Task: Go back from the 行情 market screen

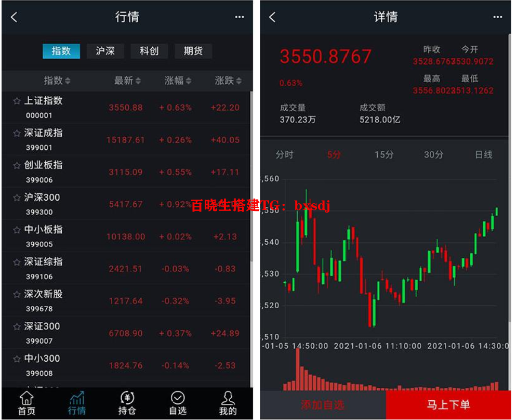Action: click(x=14, y=17)
